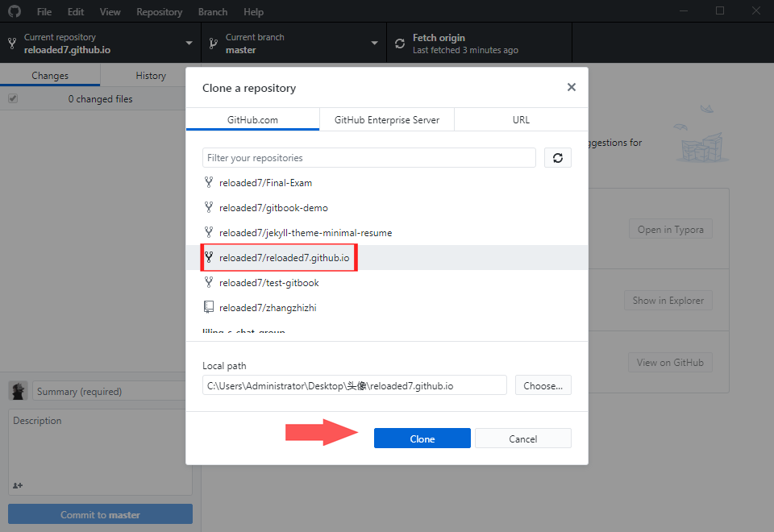Refresh the repository list with reload icon
The height and width of the screenshot is (532, 774).
[x=558, y=158]
